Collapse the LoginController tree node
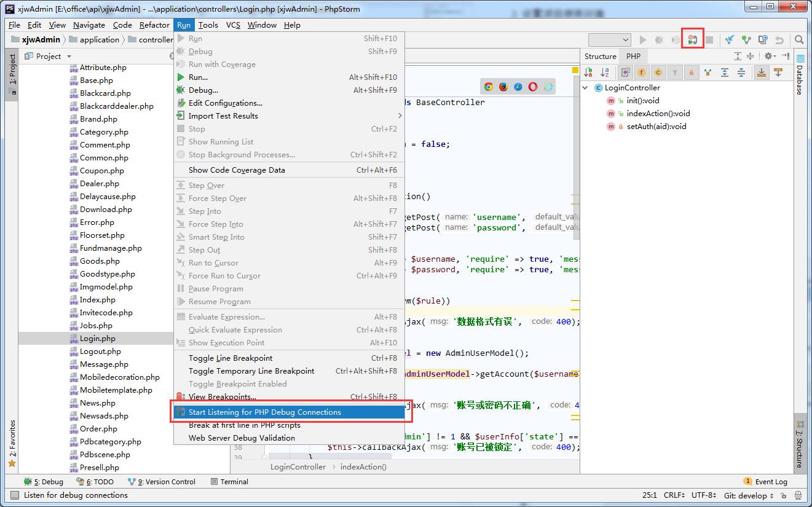 (586, 88)
